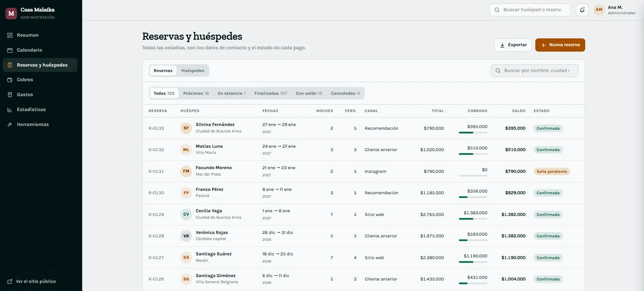Click the FP avatar of Franco Pérez
Image resolution: width=644 pixels, height=291 pixels.
[x=186, y=193]
